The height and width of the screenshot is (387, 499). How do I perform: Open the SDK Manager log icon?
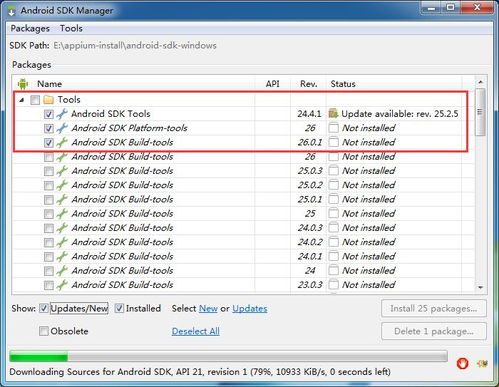pyautogui.click(x=482, y=363)
